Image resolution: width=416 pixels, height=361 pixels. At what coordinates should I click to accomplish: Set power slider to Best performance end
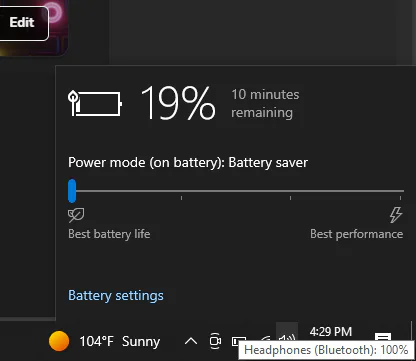coord(400,191)
